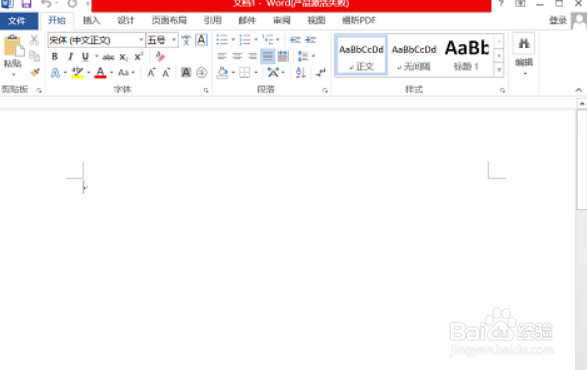
Task: Switch to the 页面布局 Page Layout tab
Action: tap(169, 20)
